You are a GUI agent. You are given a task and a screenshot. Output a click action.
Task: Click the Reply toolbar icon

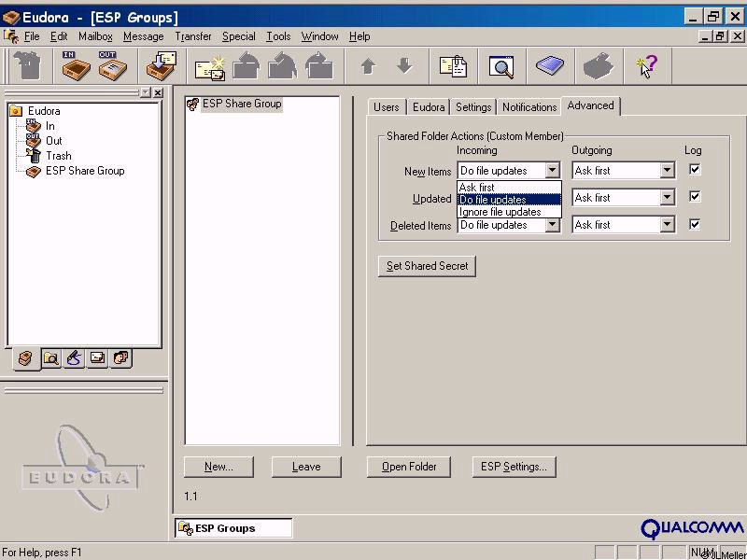(246, 65)
